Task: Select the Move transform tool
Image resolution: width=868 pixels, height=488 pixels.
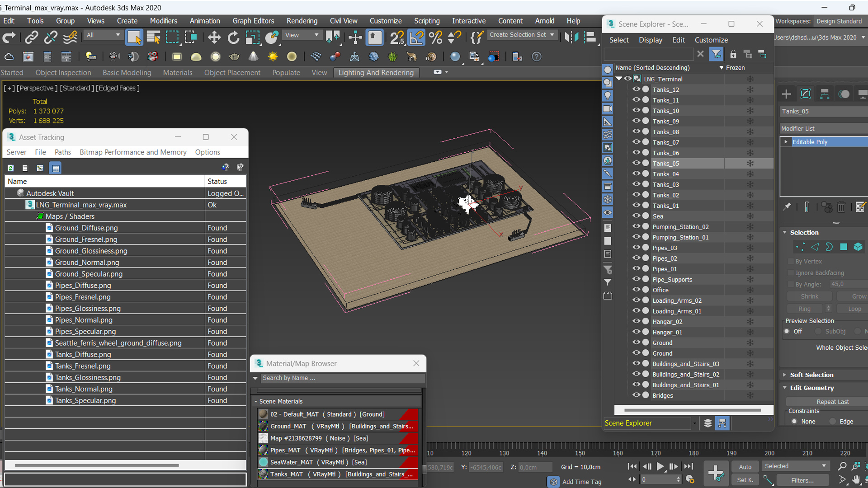Action: click(x=214, y=38)
